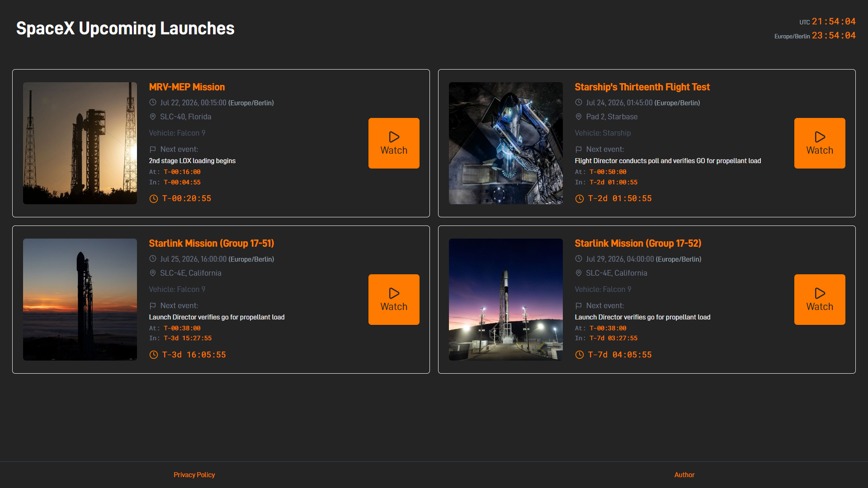Click the date Jul 29, 2026, 04:00:00
Viewport: 868px width, 488px height.
tap(620, 259)
